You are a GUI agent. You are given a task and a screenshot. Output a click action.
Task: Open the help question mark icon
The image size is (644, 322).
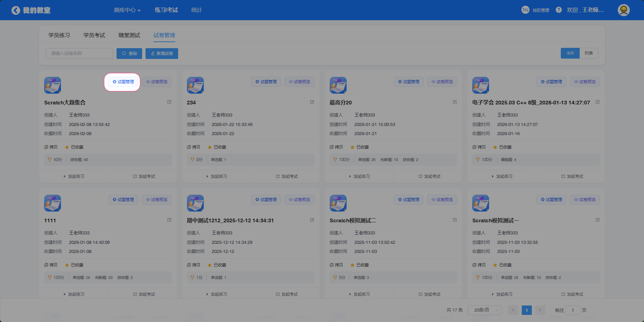click(558, 10)
